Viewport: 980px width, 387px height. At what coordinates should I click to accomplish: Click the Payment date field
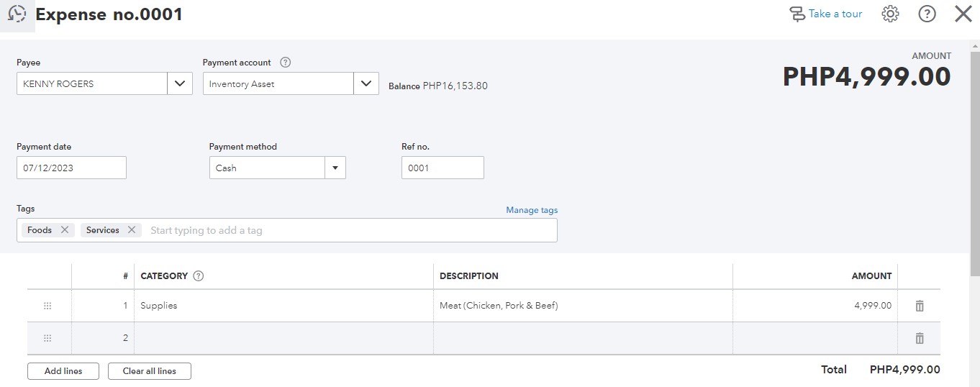(x=71, y=168)
